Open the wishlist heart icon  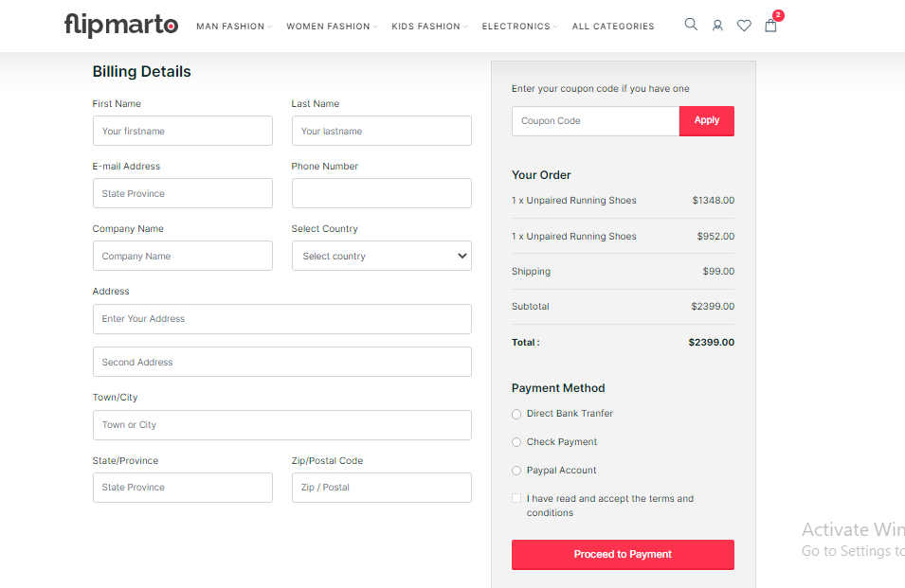click(x=744, y=24)
